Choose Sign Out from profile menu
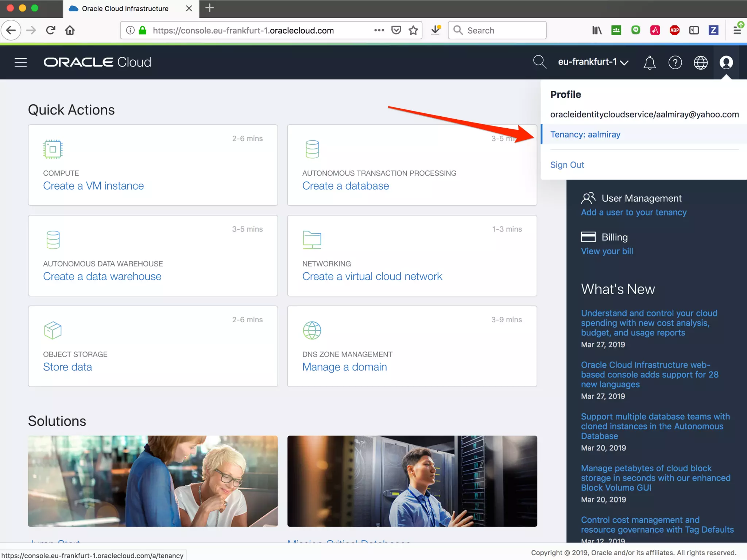Viewport: 747px width, 560px height. (567, 165)
